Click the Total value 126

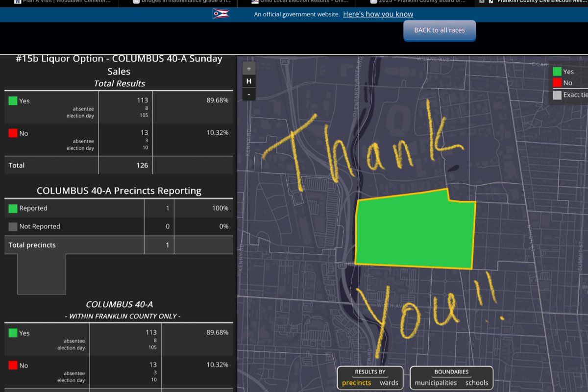pyautogui.click(x=142, y=165)
